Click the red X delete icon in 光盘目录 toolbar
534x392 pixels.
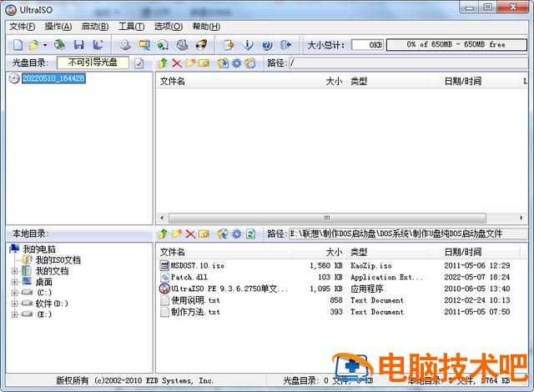point(176,63)
